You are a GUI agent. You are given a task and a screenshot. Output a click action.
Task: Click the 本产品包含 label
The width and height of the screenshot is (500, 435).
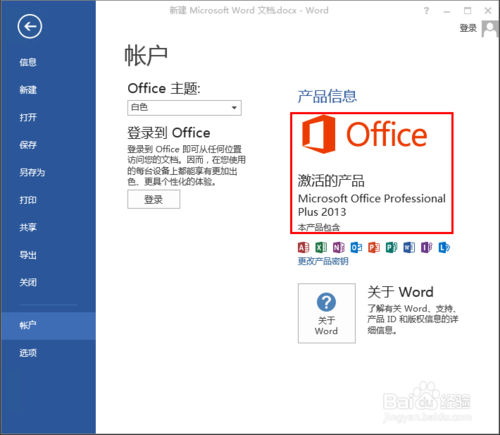coord(319,227)
